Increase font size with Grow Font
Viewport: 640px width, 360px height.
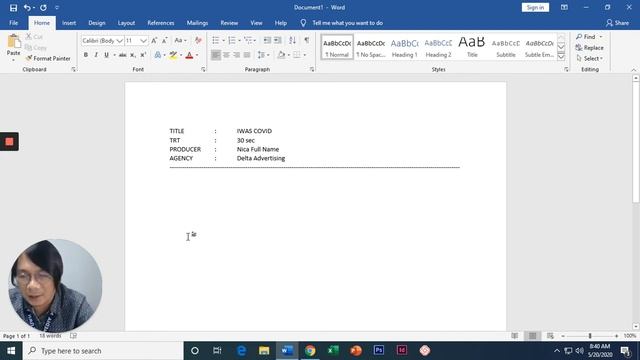click(154, 40)
